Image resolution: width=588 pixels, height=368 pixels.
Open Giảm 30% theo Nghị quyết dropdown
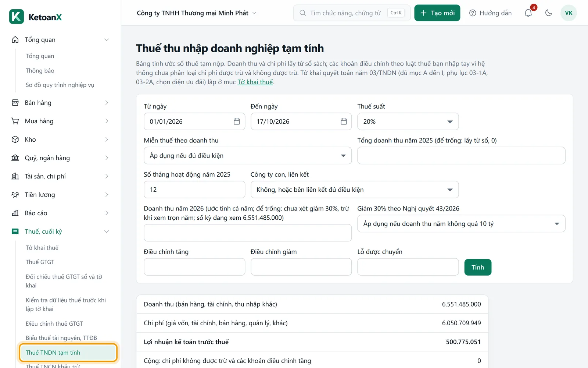point(461,224)
